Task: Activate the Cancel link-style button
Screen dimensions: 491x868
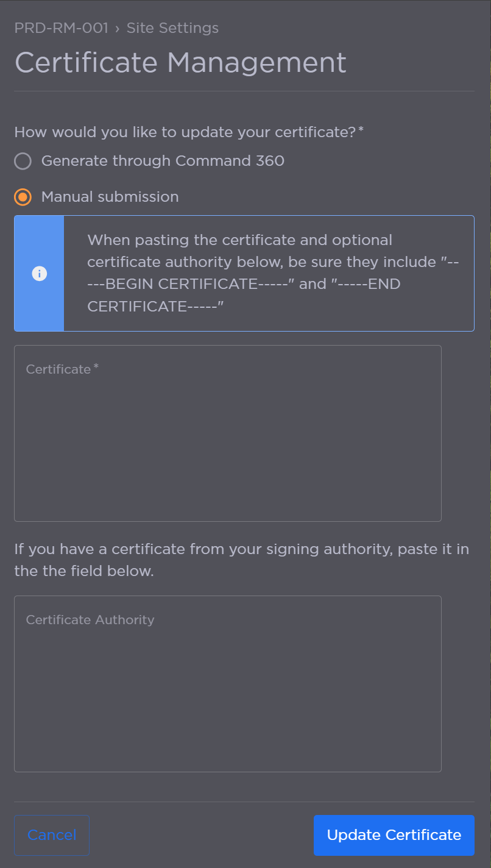Action: (51, 835)
